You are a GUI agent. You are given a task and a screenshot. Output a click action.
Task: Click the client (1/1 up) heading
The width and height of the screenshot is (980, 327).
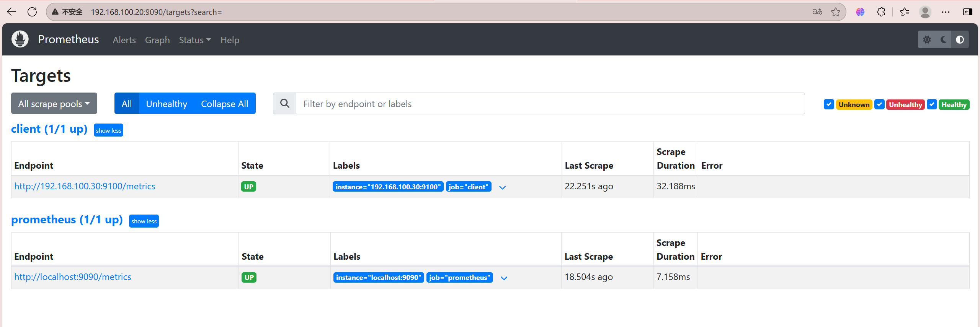(x=49, y=129)
